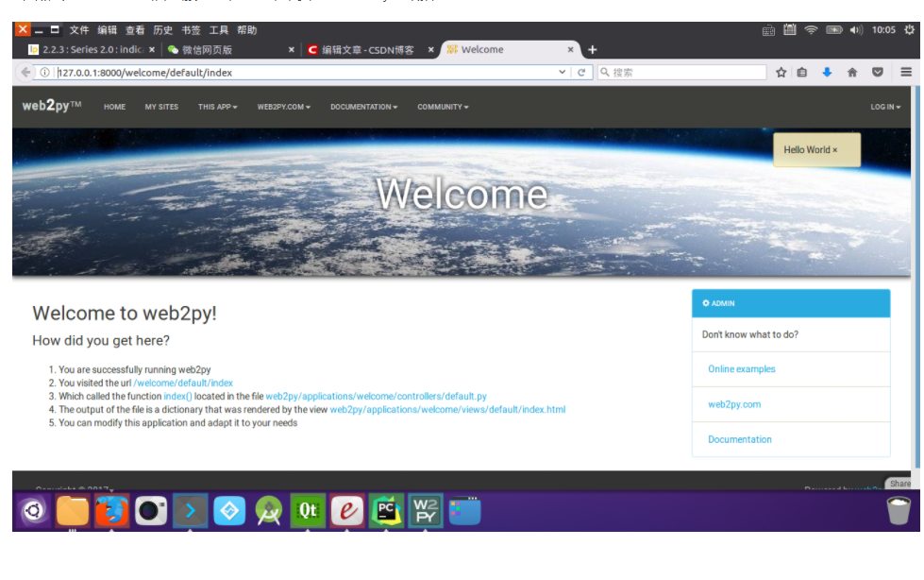
Task: Open the Documentation sidebar link
Action: point(740,439)
